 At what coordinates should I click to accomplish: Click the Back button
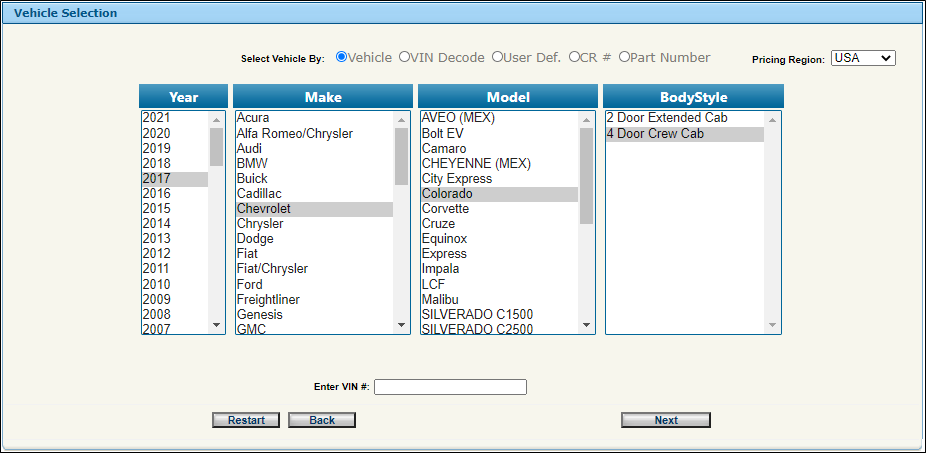(x=322, y=420)
